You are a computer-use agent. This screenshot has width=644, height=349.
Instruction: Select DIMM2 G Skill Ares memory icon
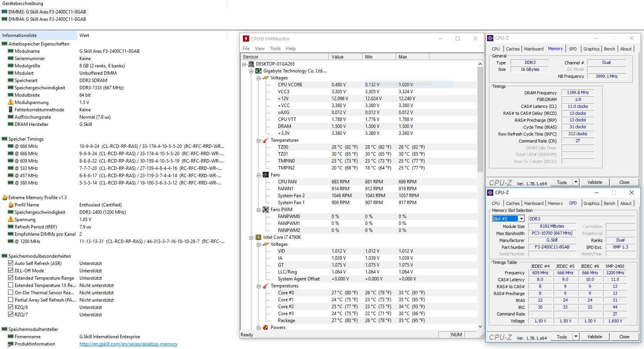[x=5, y=12]
